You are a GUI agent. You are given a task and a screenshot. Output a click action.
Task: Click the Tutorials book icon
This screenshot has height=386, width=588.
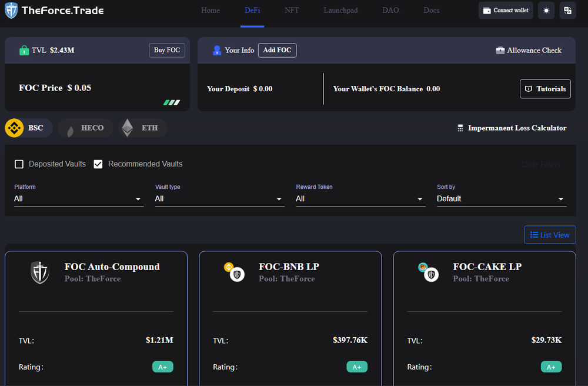[x=529, y=89]
